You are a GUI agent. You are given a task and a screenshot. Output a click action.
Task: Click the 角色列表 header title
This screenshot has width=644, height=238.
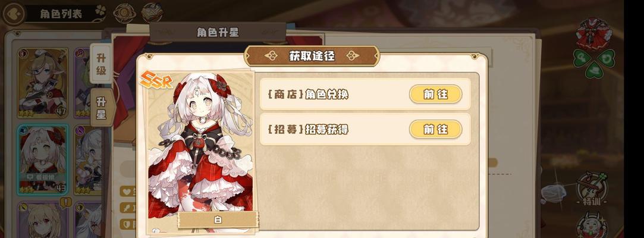pos(61,14)
